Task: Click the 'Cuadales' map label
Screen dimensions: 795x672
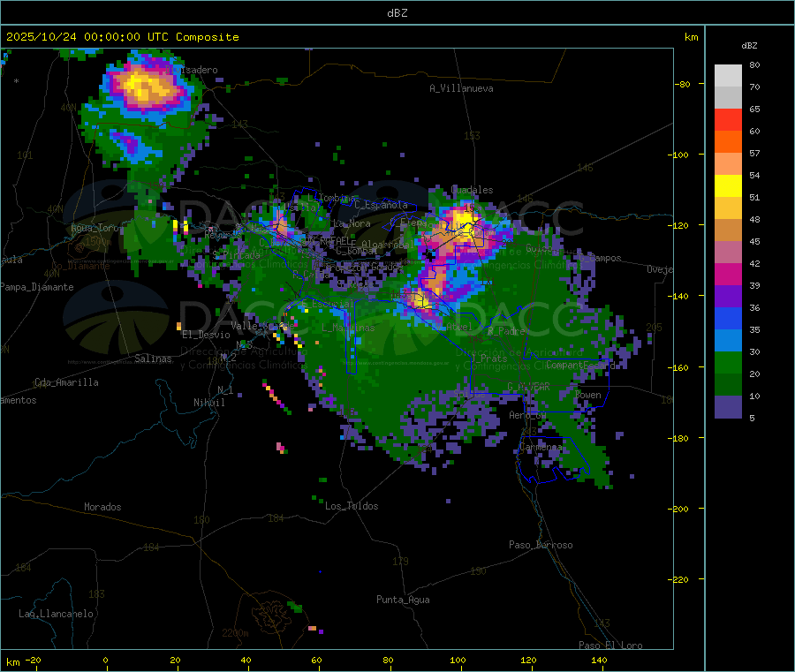Action: click(x=472, y=190)
